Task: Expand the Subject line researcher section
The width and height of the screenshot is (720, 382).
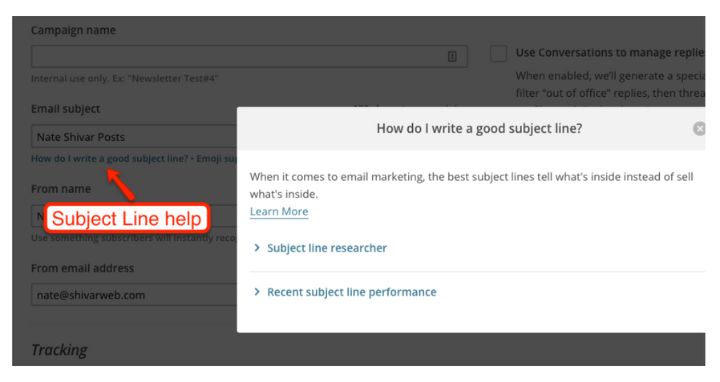Action: tap(327, 248)
